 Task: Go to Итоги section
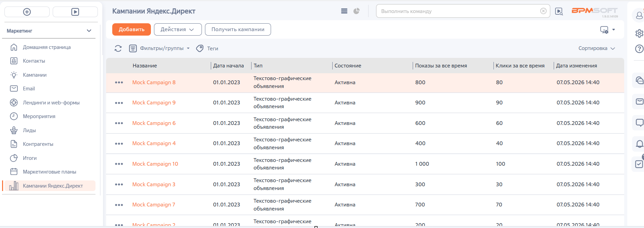click(30, 158)
